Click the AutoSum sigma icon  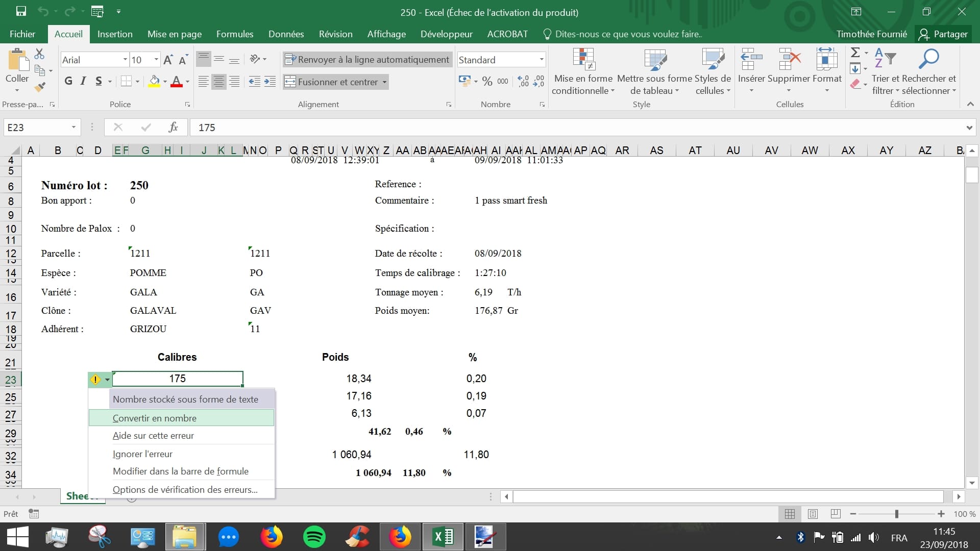coord(855,53)
